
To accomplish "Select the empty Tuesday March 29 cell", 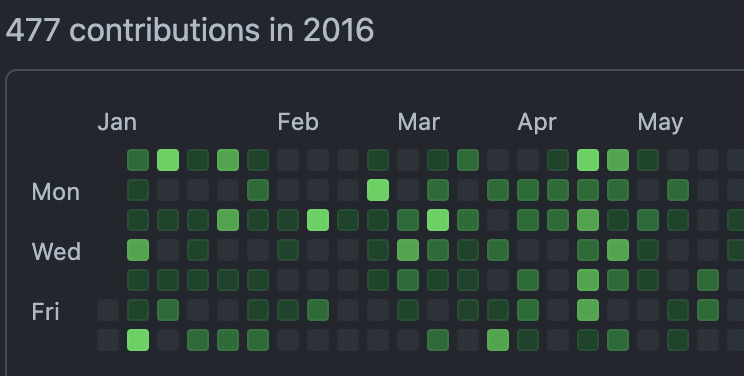I will (x=498, y=220).
